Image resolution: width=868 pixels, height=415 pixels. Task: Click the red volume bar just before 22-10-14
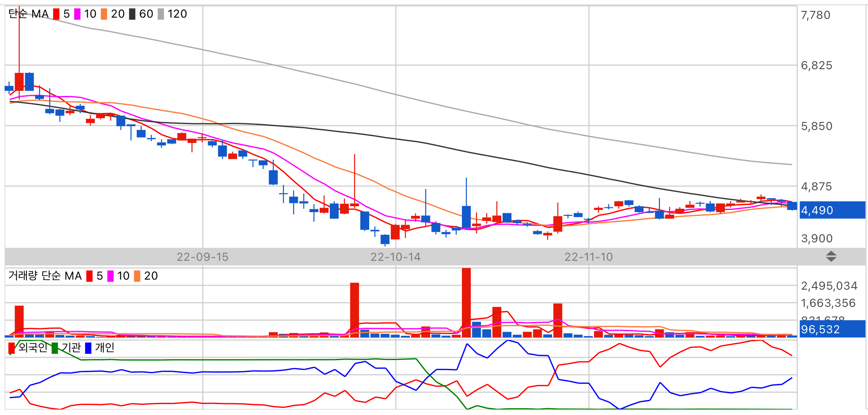click(x=354, y=310)
